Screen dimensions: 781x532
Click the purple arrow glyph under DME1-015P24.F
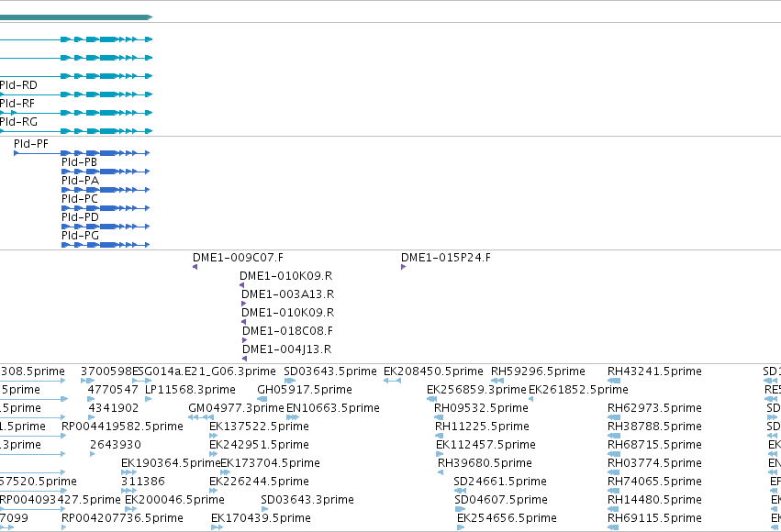click(403, 267)
